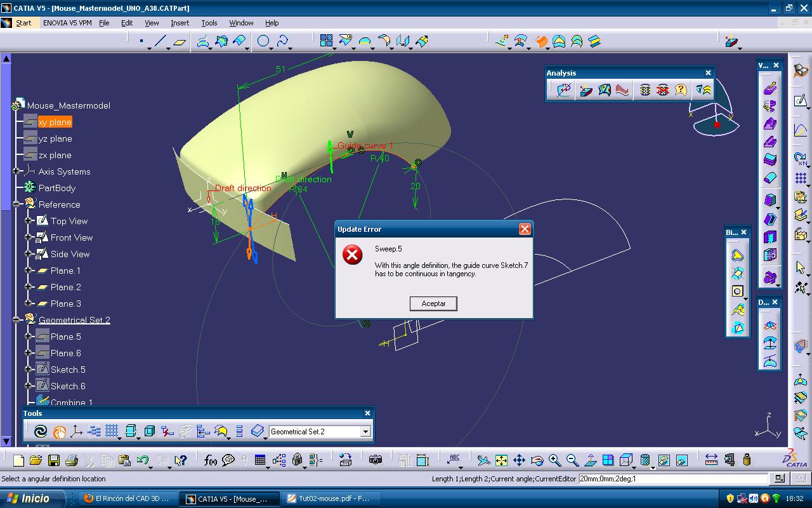Click the Measure Between icon
The image size is (812, 508).
coord(711,460)
